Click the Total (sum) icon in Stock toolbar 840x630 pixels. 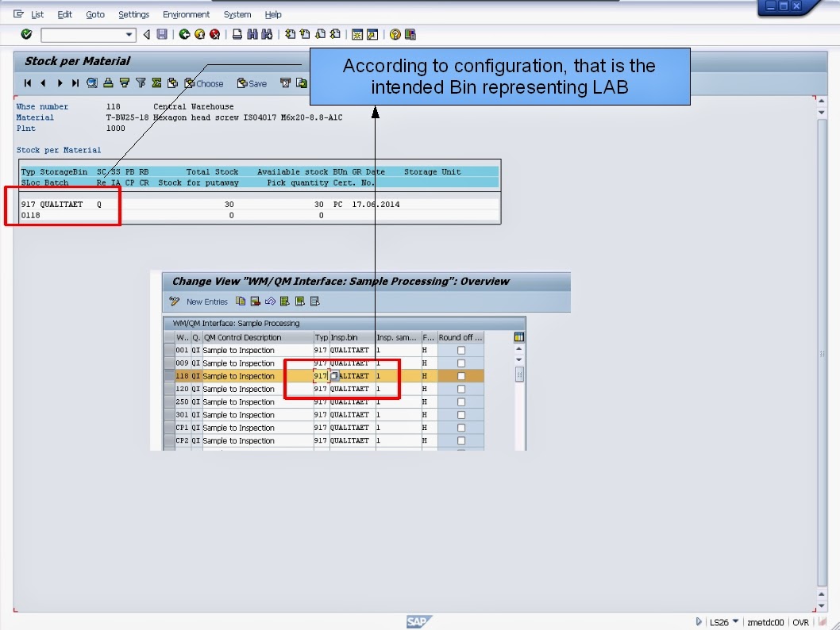click(x=155, y=83)
